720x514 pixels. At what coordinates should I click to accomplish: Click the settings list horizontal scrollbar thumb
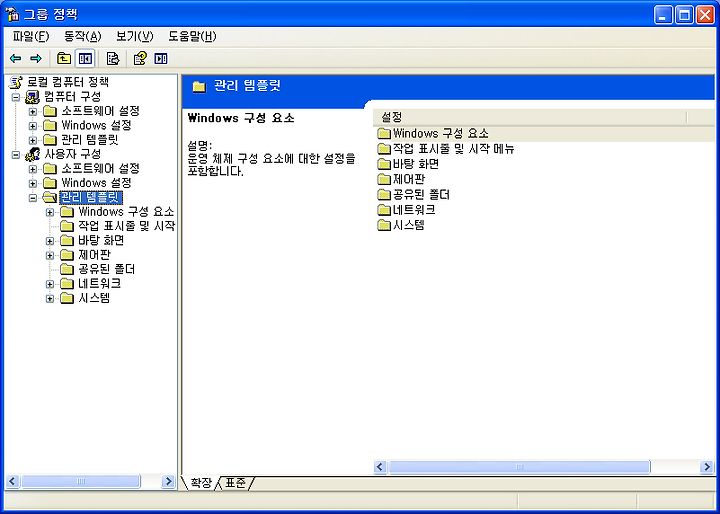click(x=519, y=467)
